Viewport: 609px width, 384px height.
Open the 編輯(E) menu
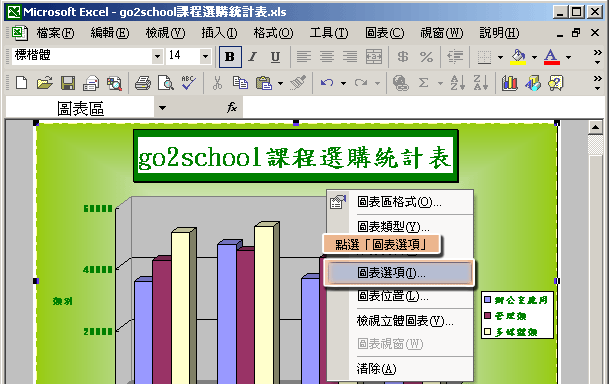coord(110,33)
